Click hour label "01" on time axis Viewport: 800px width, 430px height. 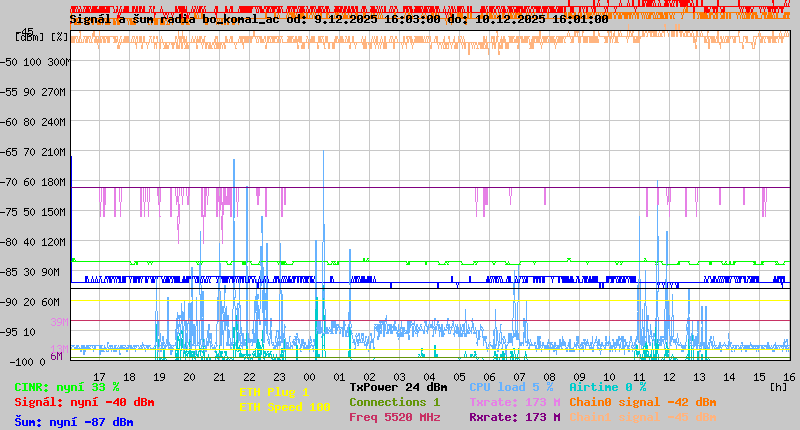339,377
